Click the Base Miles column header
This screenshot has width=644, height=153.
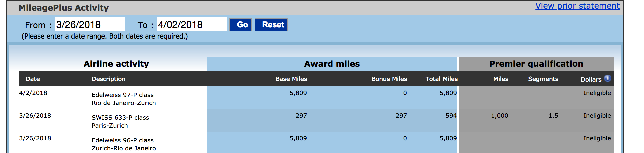(x=291, y=79)
